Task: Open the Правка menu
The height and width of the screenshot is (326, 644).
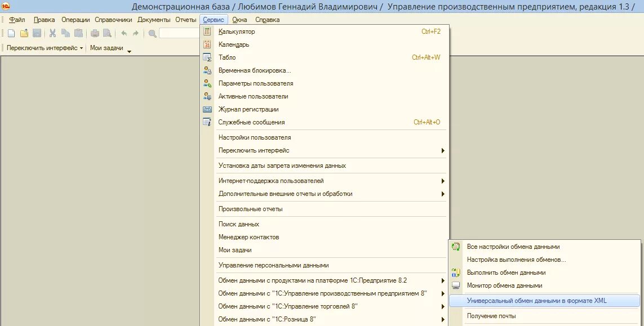Action: pyautogui.click(x=45, y=20)
